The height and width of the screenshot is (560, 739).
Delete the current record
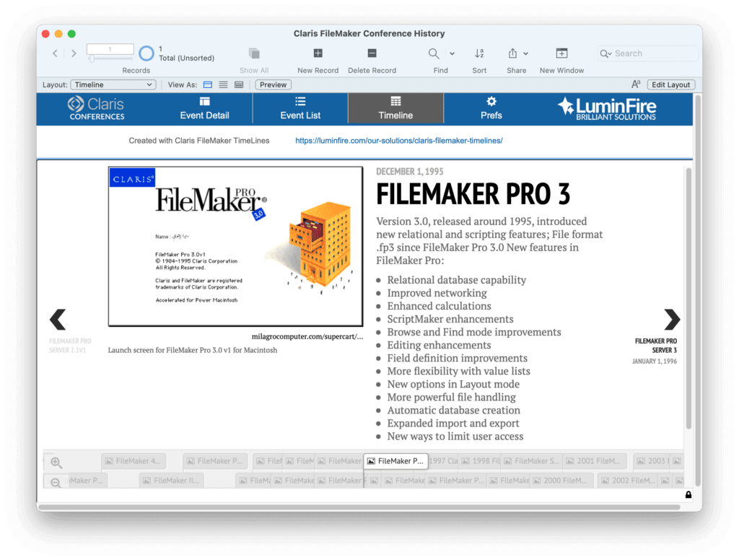(x=372, y=53)
